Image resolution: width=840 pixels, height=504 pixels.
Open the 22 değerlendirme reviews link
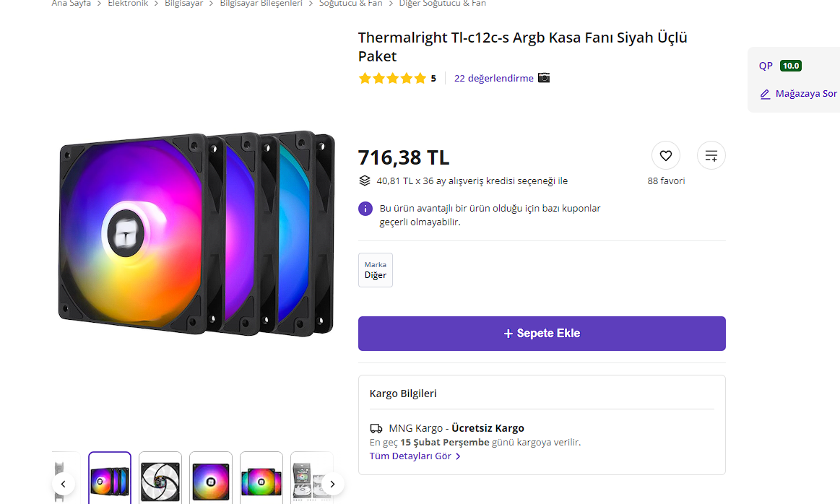point(493,78)
